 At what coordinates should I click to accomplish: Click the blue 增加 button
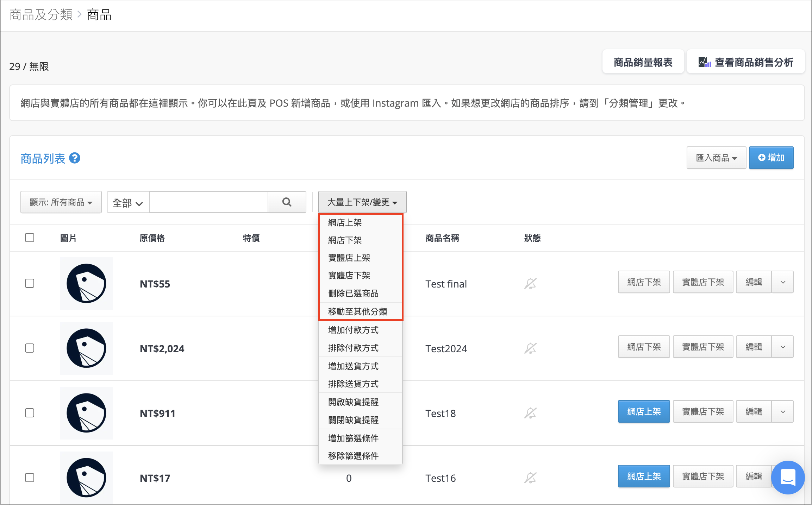pyautogui.click(x=771, y=158)
